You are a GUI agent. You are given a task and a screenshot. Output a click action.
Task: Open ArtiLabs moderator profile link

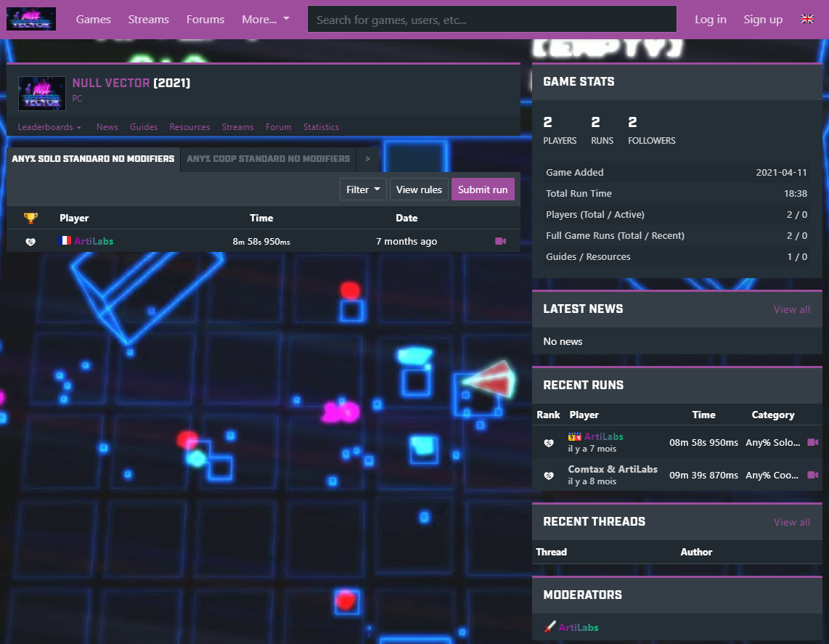[579, 627]
